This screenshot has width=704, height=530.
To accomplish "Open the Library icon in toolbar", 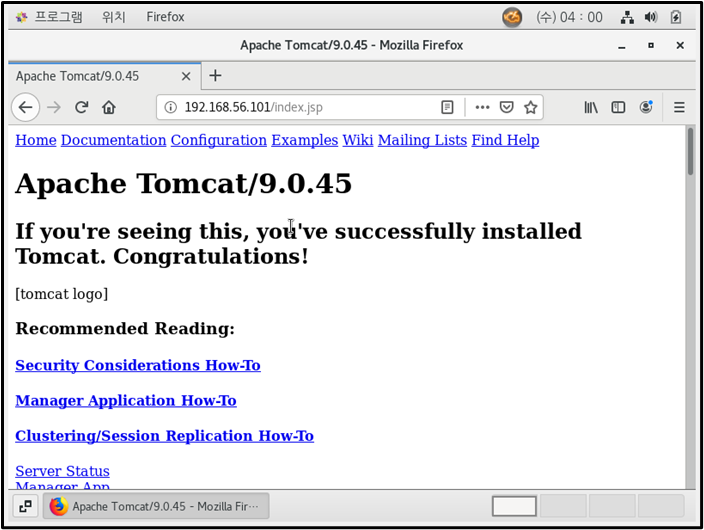I will tap(591, 107).
